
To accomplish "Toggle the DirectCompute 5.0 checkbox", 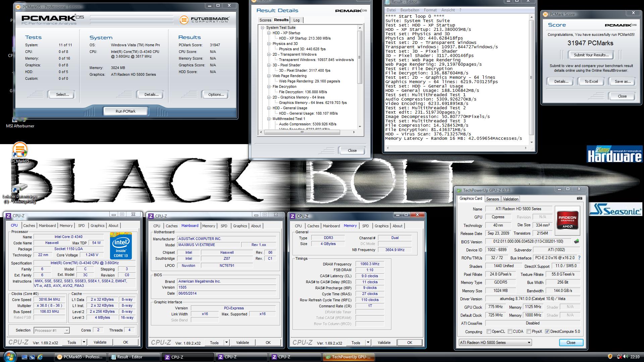I will tap(547, 331).
